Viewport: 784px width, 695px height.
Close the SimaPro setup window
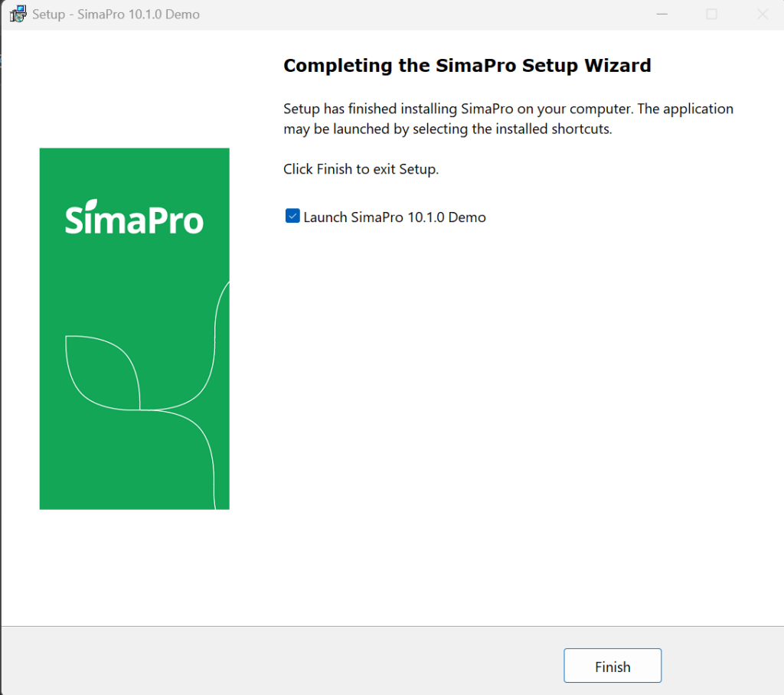[x=762, y=14]
